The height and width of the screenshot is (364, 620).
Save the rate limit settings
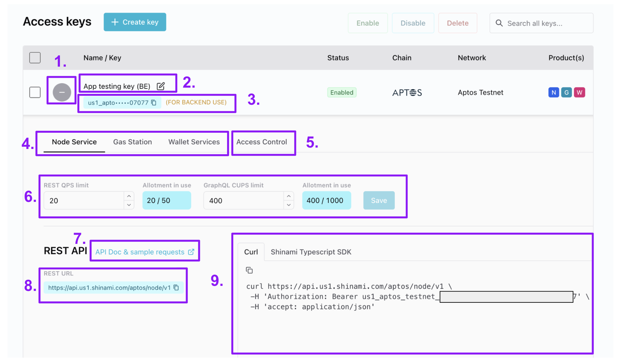(379, 200)
